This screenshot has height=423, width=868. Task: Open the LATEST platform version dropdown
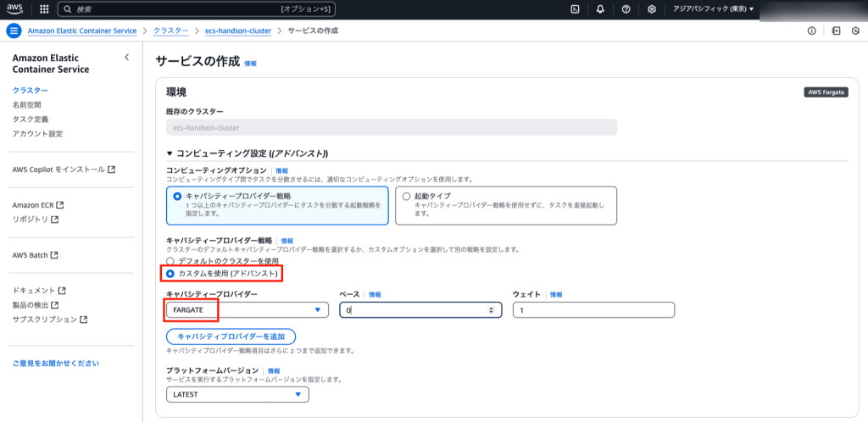237,394
